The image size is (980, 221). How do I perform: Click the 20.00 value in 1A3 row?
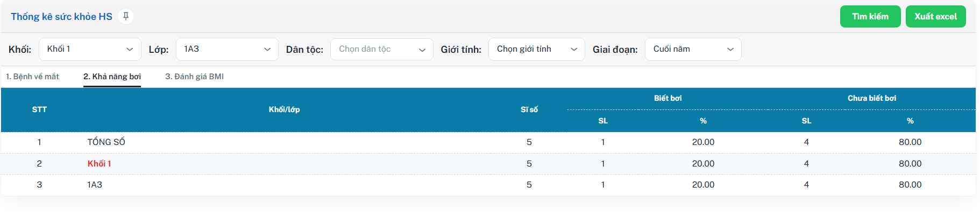703,184
